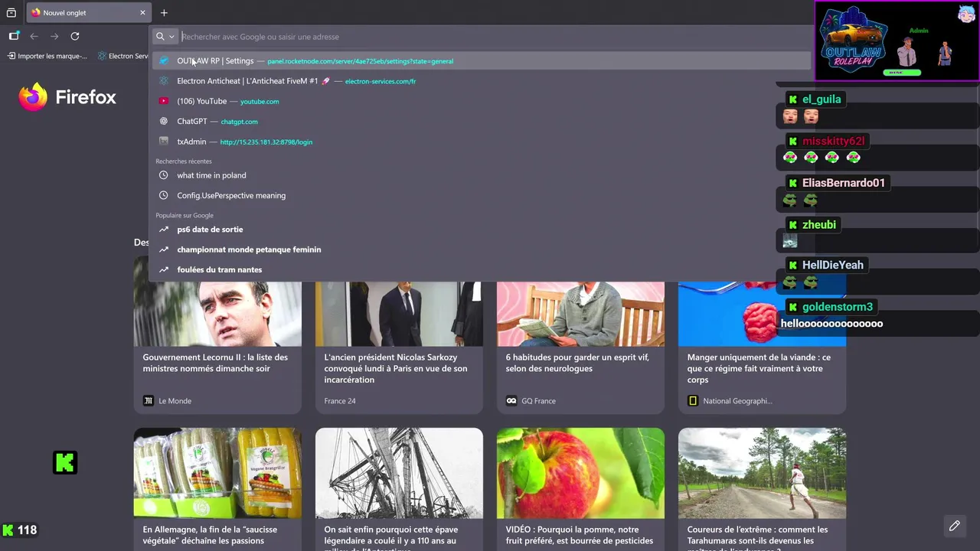Select (106) YouTube suggestion
Image resolution: width=980 pixels, height=551 pixels.
(481, 101)
